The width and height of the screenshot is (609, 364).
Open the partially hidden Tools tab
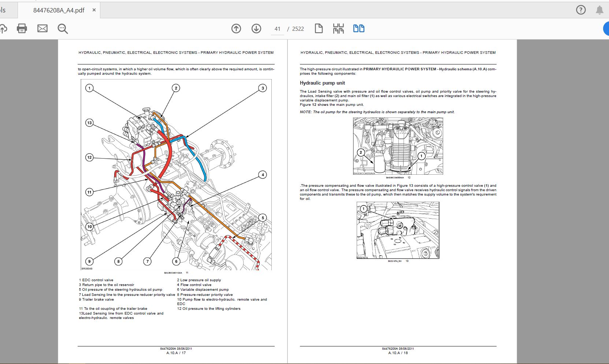point(4,10)
